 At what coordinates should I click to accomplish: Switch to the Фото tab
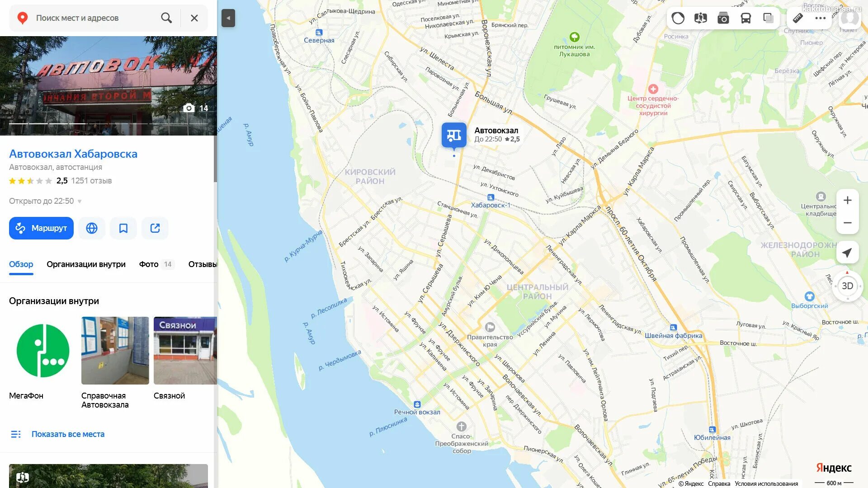coord(149,264)
